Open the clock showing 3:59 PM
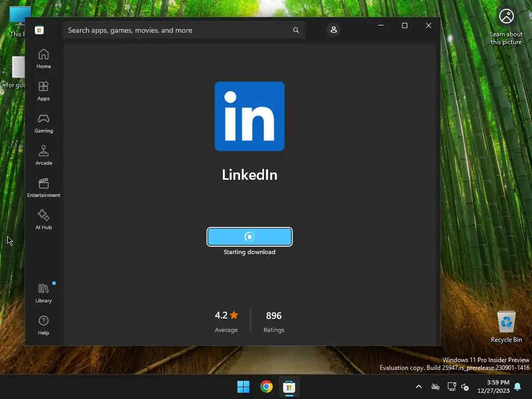The width and height of the screenshot is (532, 399). click(x=494, y=387)
